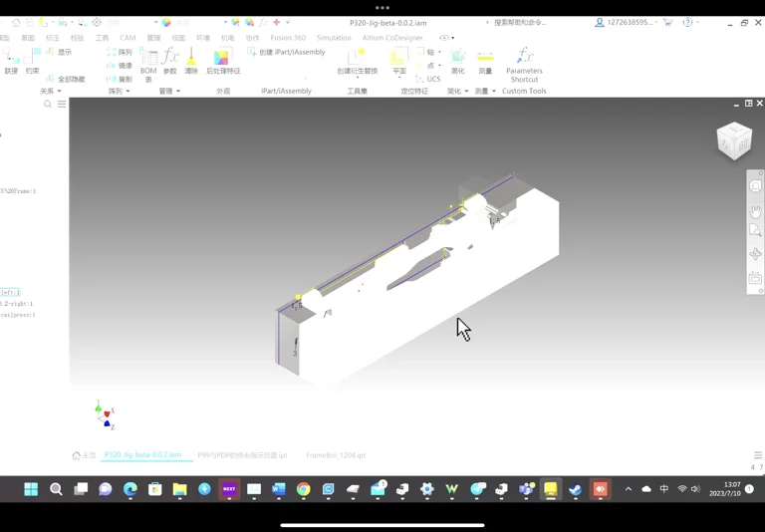Open the FrameBoi_1204.ipt document tab
The width and height of the screenshot is (765, 532).
pyautogui.click(x=336, y=455)
